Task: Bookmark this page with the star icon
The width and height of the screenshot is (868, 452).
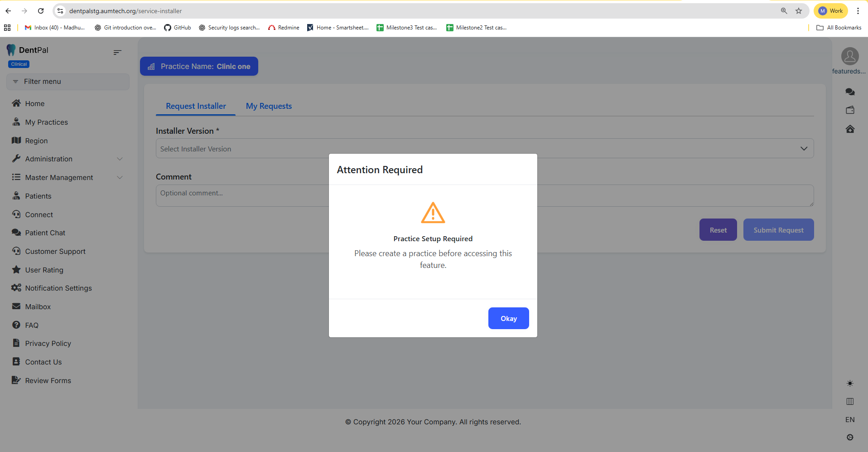Action: pyautogui.click(x=799, y=11)
